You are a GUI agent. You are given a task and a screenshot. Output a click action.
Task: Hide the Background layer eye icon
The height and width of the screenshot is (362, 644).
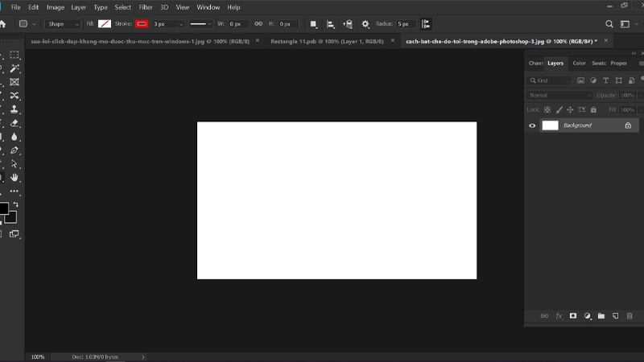(x=532, y=125)
